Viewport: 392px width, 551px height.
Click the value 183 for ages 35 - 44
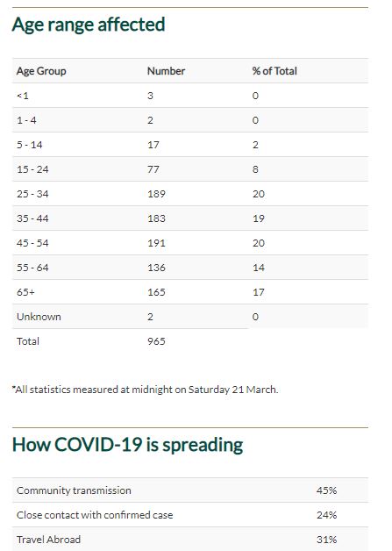[x=157, y=218]
